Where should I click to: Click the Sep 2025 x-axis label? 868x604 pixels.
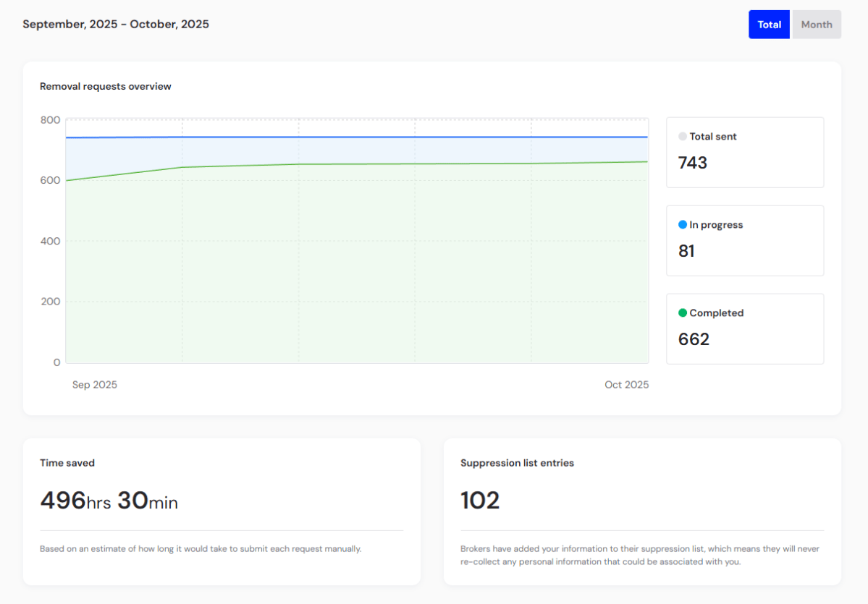click(95, 385)
